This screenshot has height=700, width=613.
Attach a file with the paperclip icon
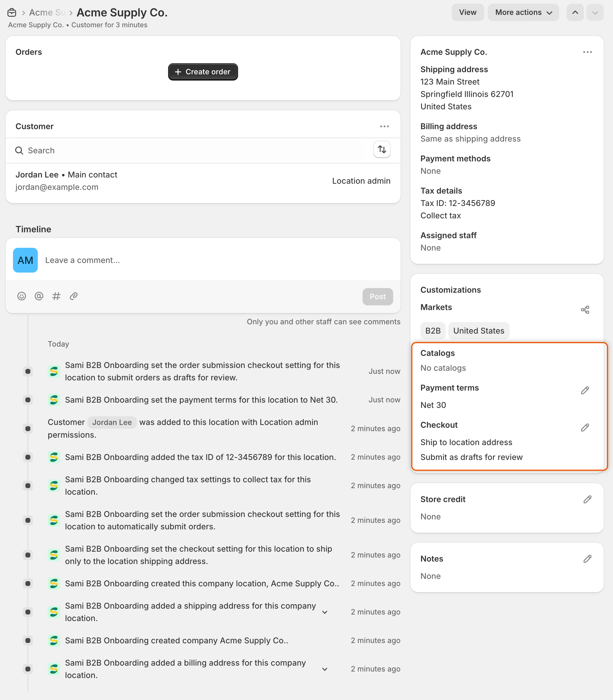[x=74, y=296]
